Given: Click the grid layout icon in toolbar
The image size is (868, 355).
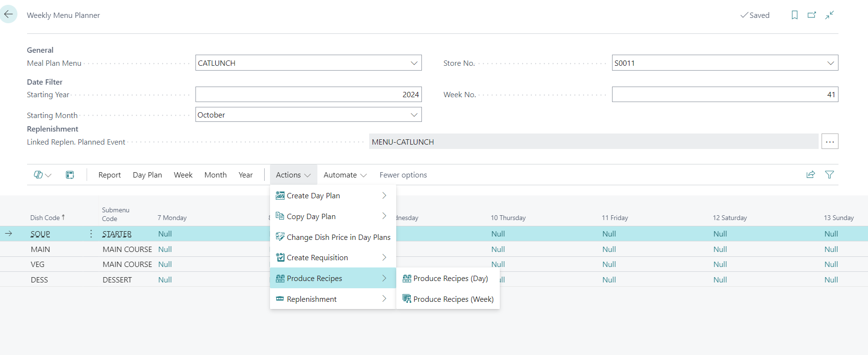Looking at the screenshot, I should [70, 175].
